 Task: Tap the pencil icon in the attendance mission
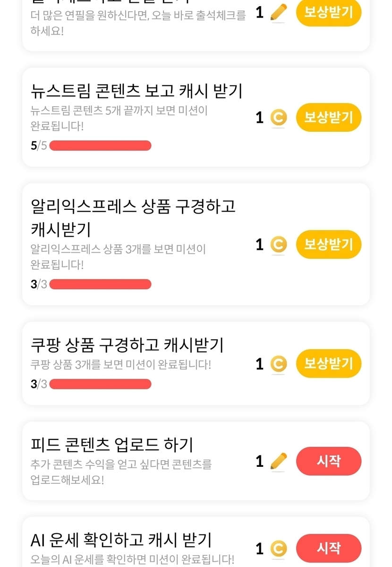coord(278,13)
